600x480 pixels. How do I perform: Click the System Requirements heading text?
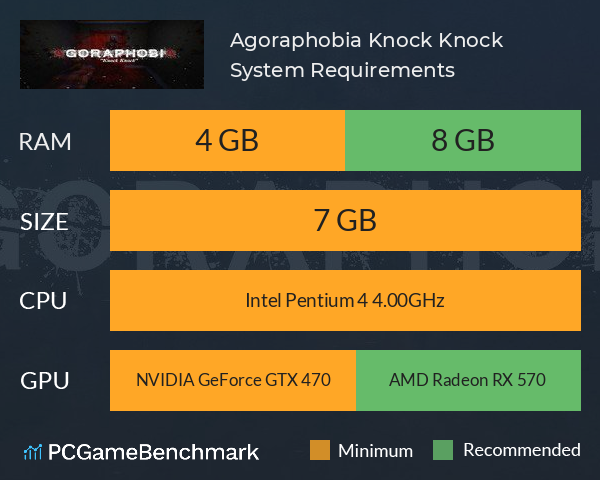click(342, 70)
